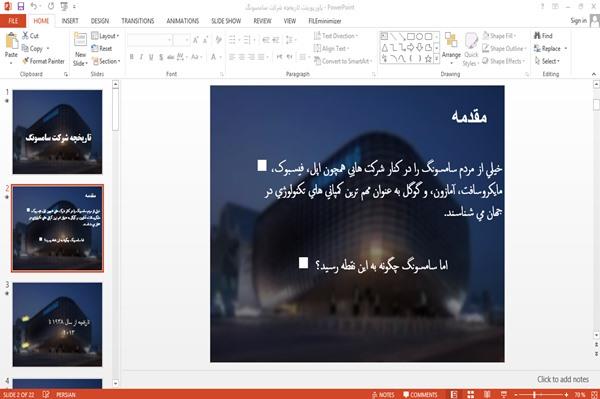Open Quick Styles gallery
The width and height of the screenshot is (600, 399).
point(471,50)
